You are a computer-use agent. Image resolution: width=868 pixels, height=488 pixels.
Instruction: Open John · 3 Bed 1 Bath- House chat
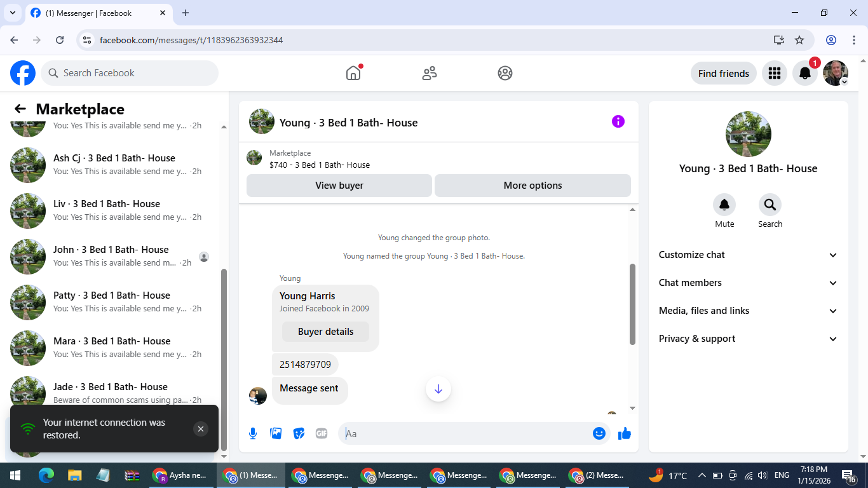coord(112,256)
